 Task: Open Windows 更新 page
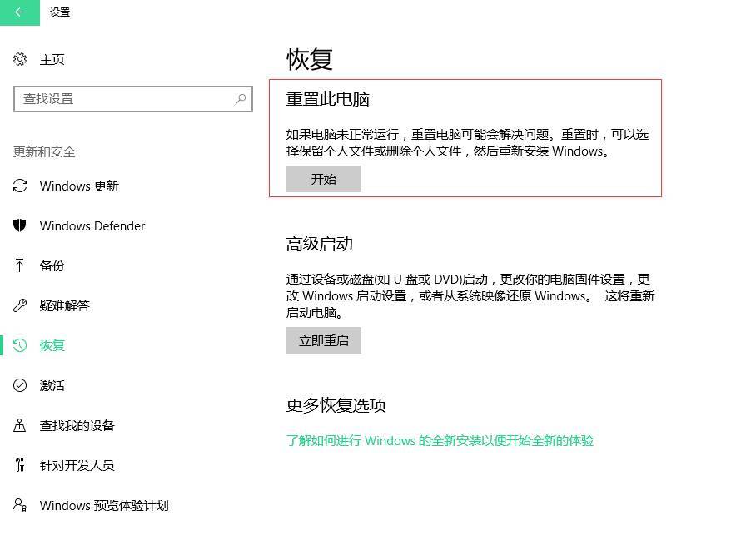[x=79, y=186]
